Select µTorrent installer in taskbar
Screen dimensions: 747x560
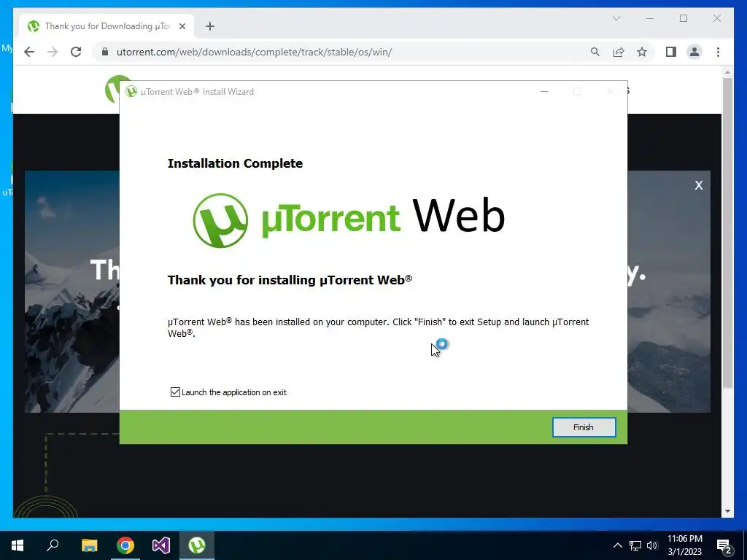point(197,545)
